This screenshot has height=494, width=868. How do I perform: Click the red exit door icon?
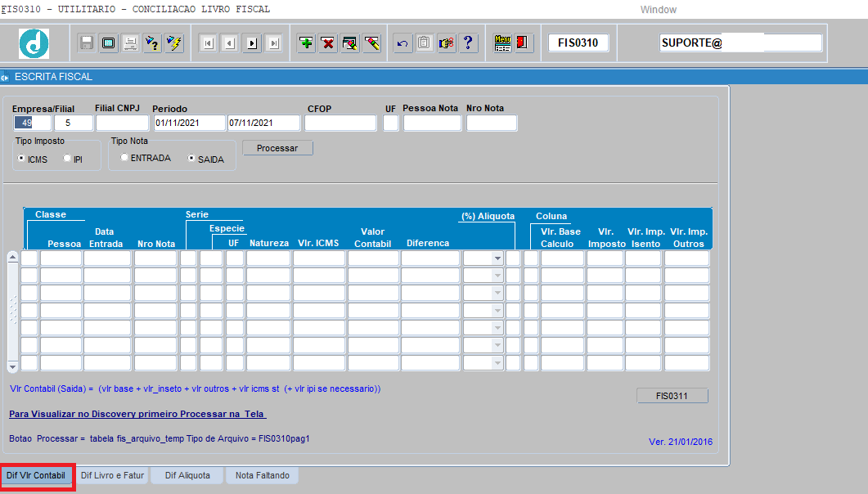pyautogui.click(x=524, y=43)
